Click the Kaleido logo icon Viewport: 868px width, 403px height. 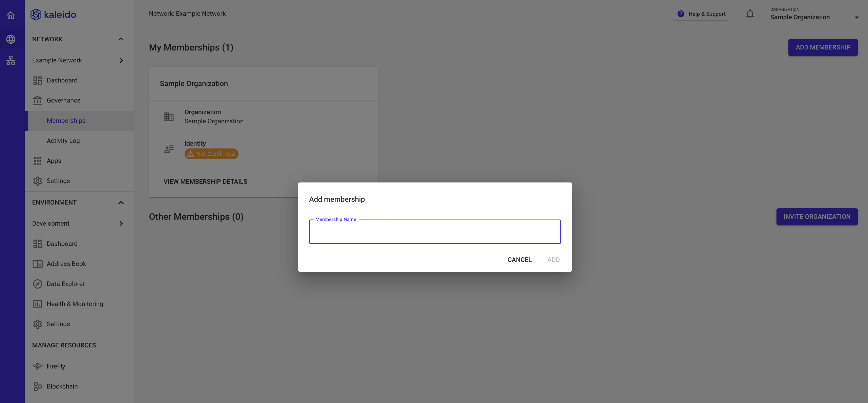click(x=36, y=14)
